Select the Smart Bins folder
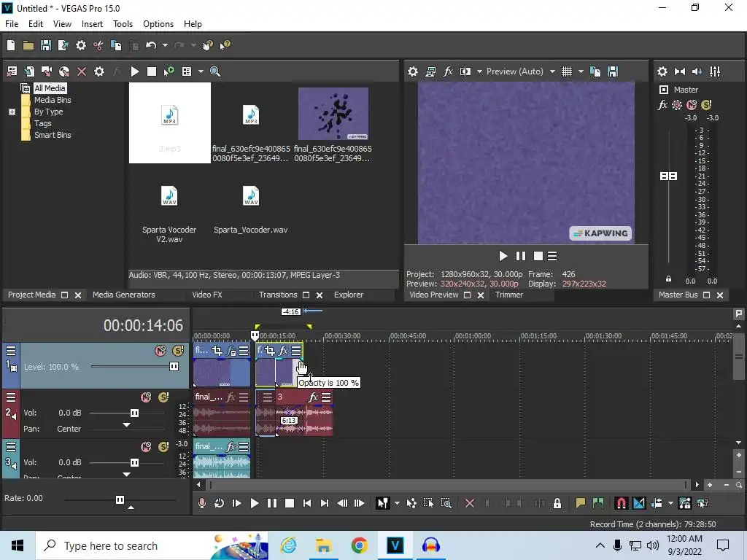This screenshot has width=747, height=560. (x=53, y=135)
